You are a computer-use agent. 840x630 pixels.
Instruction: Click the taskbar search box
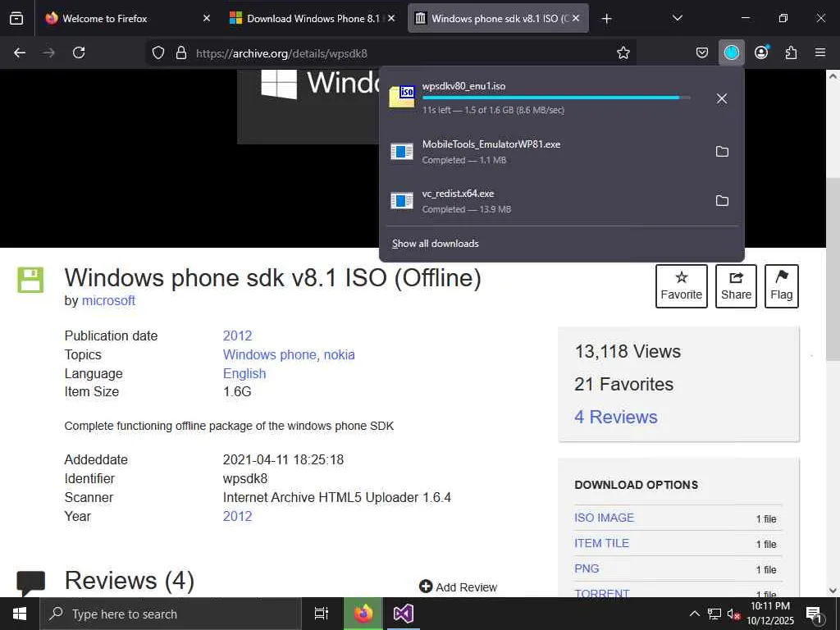click(x=171, y=614)
